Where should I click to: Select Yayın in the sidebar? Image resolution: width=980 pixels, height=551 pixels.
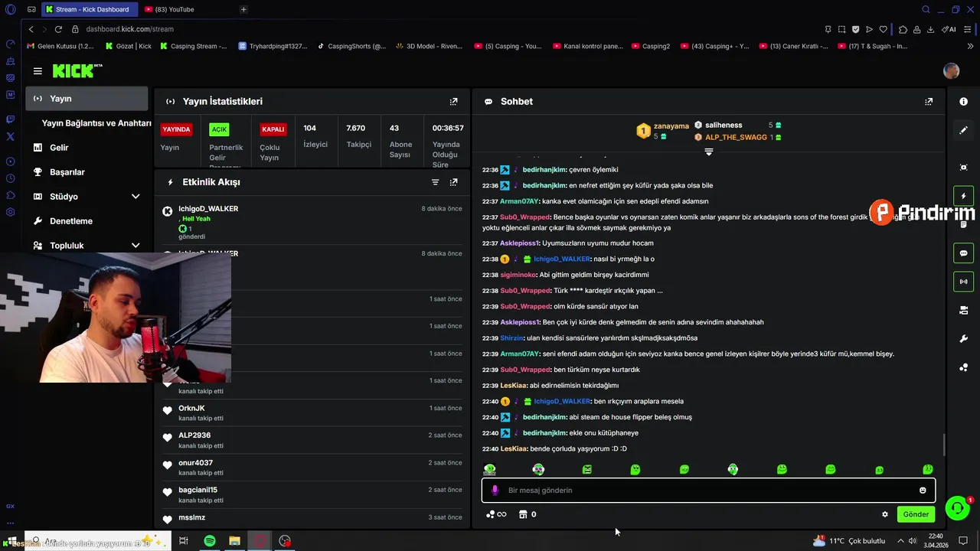pos(87,99)
